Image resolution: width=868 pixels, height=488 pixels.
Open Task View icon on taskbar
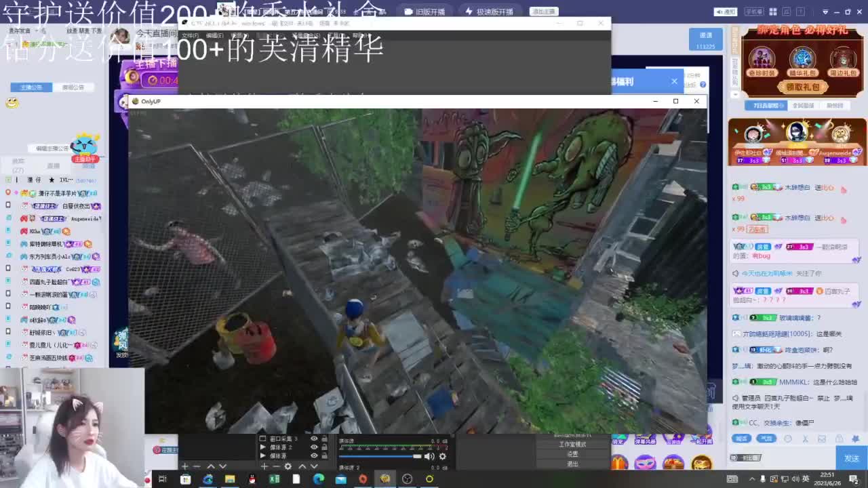coord(163,479)
